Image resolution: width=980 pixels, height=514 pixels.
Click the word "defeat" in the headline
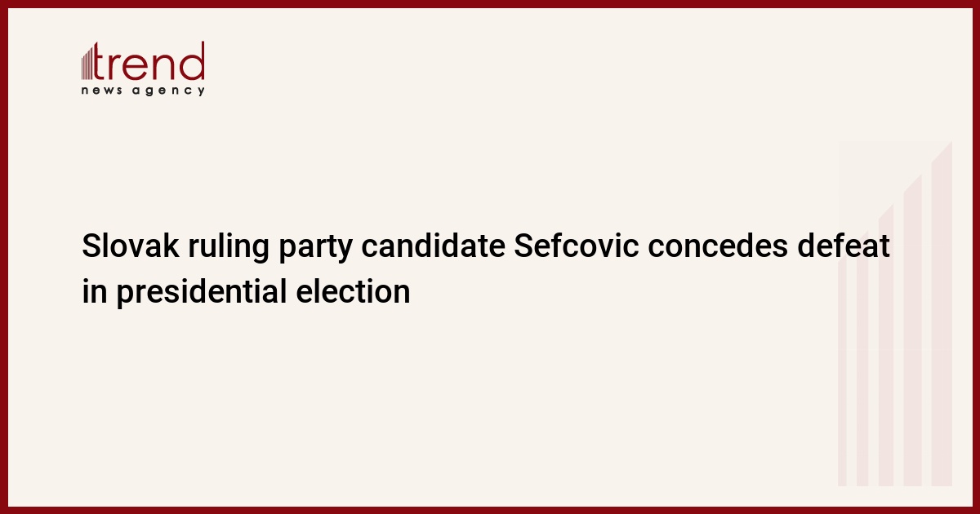coord(846,246)
